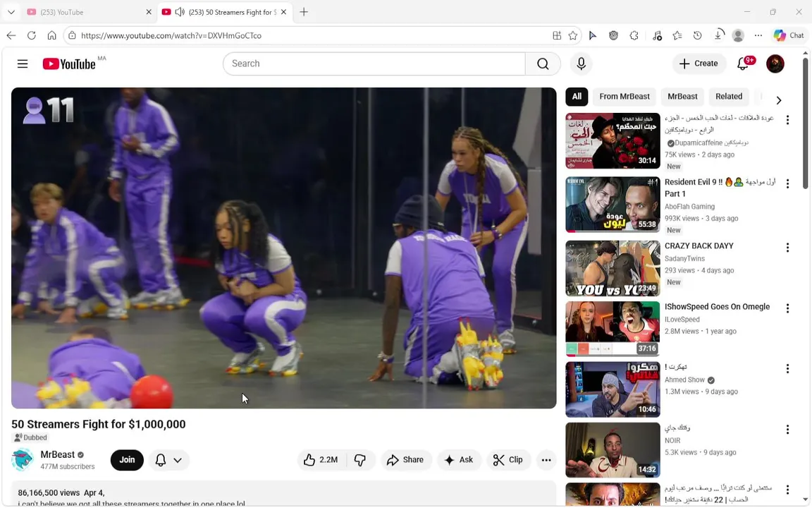Screen dimensions: 812x508
Task: Click the browser address bar URL
Action: (171, 36)
